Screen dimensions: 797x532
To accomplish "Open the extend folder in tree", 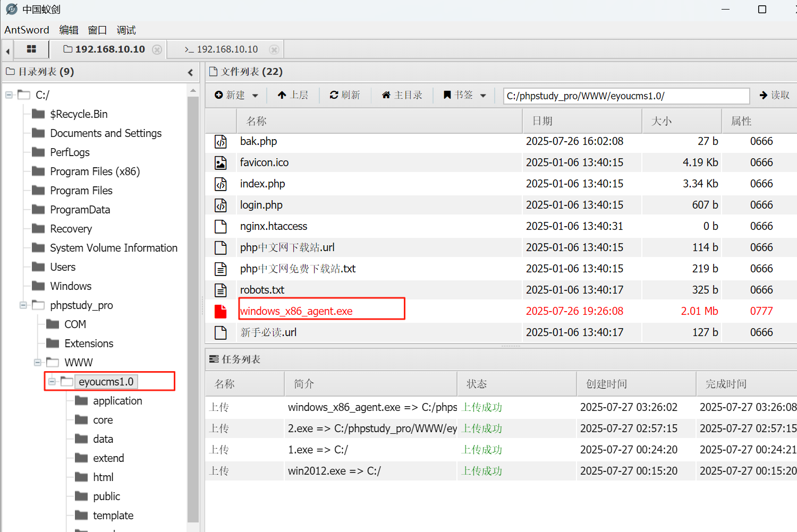I will (108, 458).
